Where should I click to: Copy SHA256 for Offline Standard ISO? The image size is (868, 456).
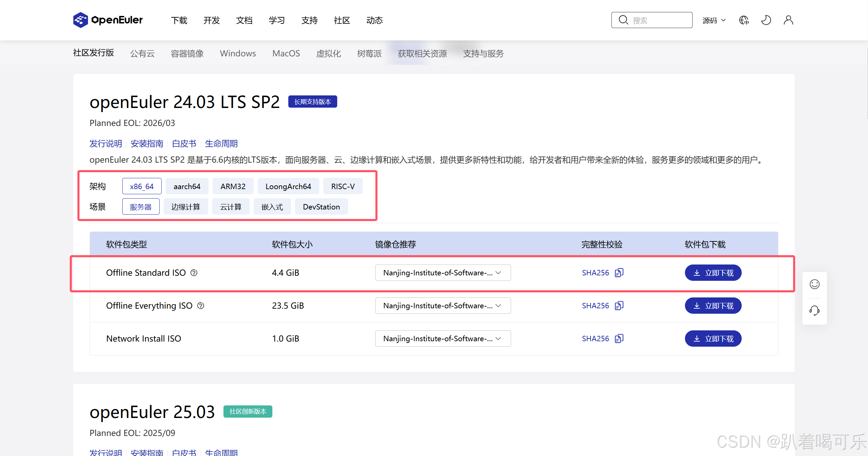[x=619, y=272]
